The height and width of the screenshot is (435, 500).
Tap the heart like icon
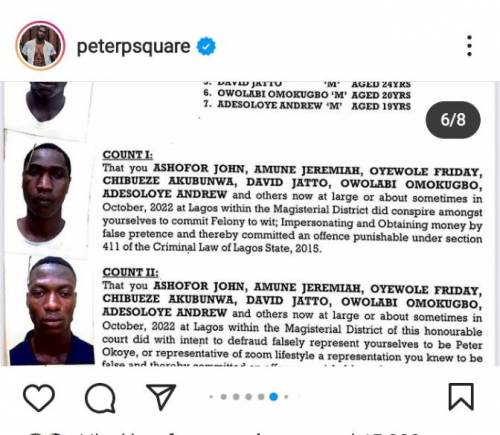click(39, 397)
